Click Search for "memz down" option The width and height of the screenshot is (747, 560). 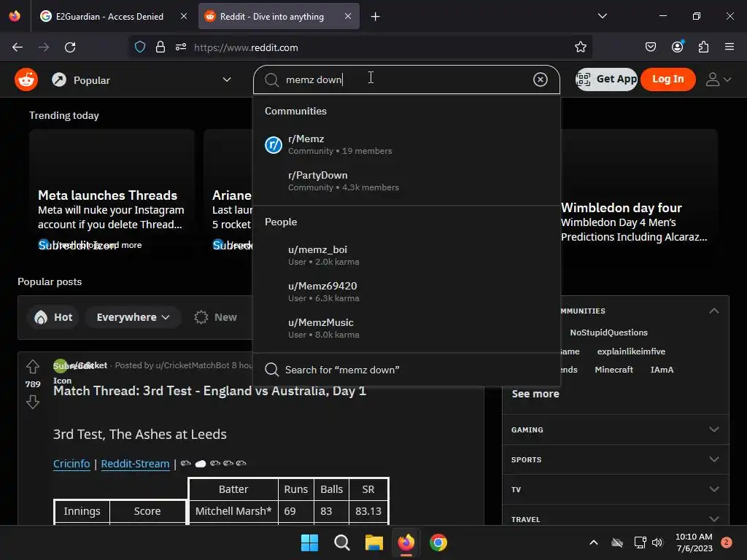point(406,370)
